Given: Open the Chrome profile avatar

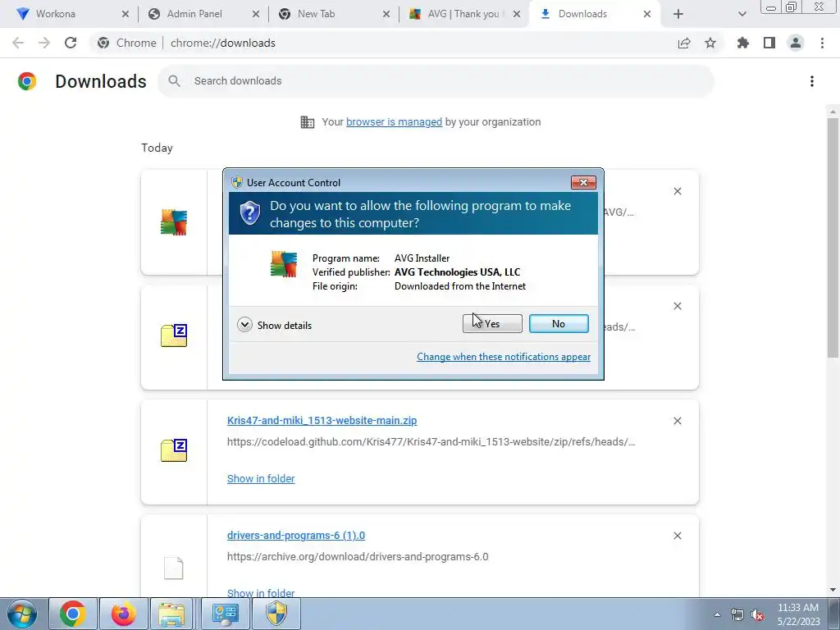Looking at the screenshot, I should [796, 43].
